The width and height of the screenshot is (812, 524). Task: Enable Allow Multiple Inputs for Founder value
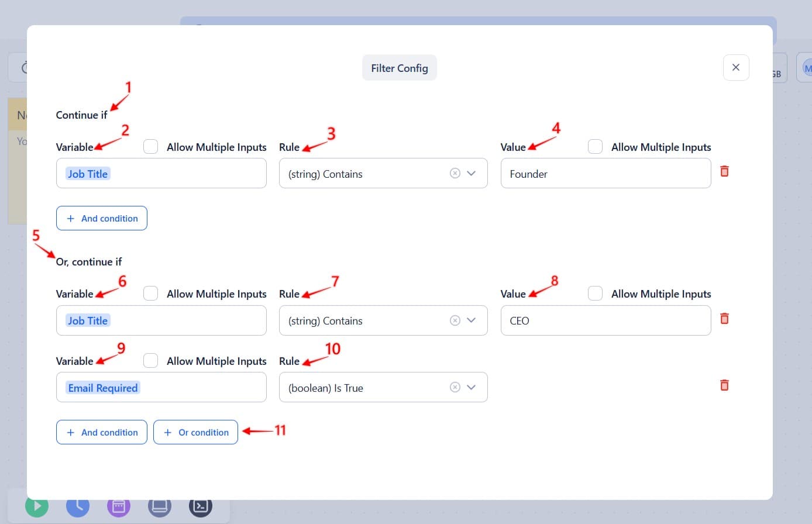pos(595,147)
